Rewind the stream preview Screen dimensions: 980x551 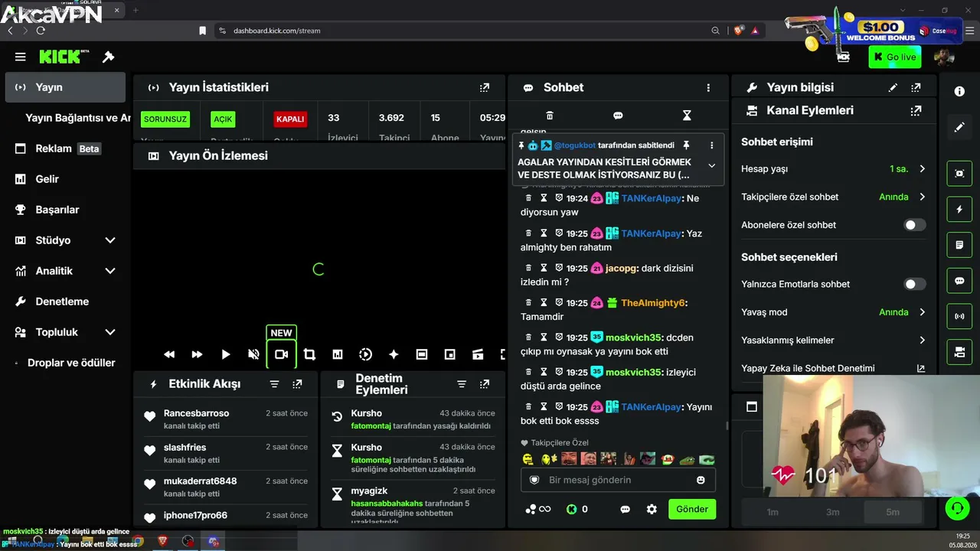(169, 354)
